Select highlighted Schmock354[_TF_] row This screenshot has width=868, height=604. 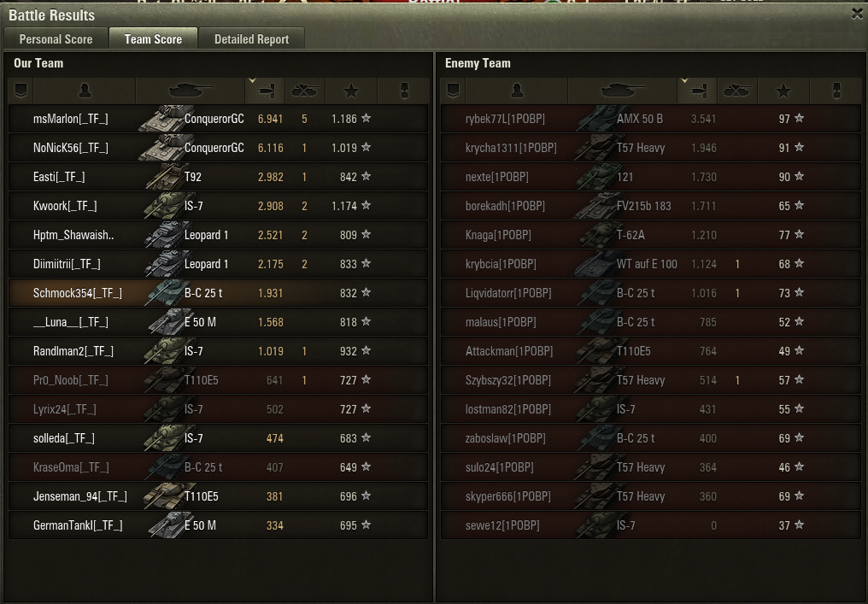(218, 293)
